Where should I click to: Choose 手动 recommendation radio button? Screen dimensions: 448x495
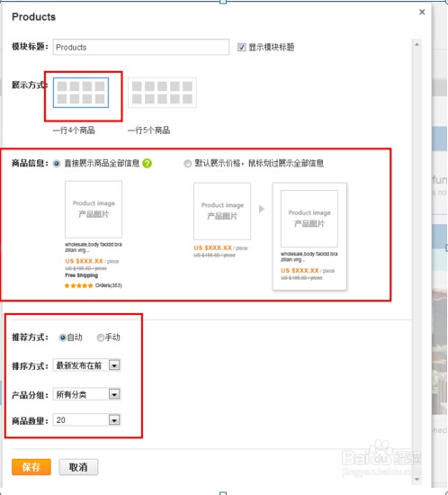pos(101,337)
